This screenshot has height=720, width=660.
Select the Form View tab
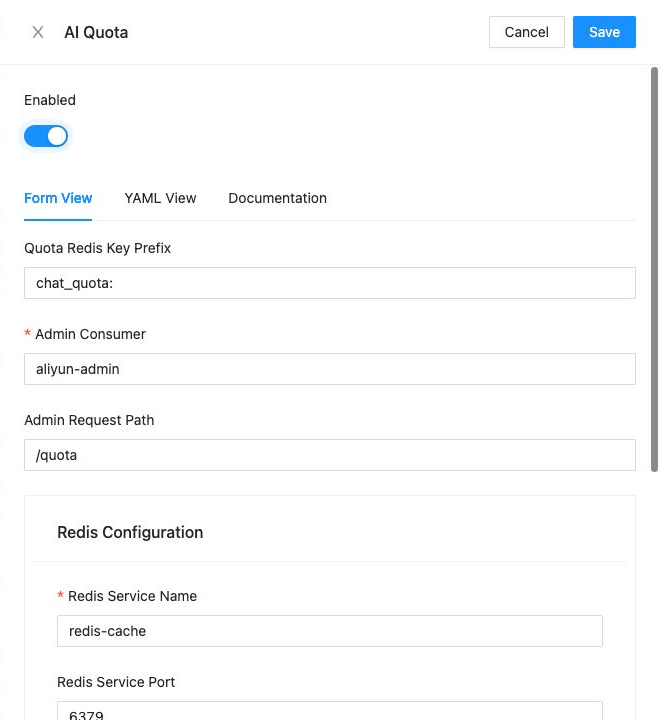point(58,198)
